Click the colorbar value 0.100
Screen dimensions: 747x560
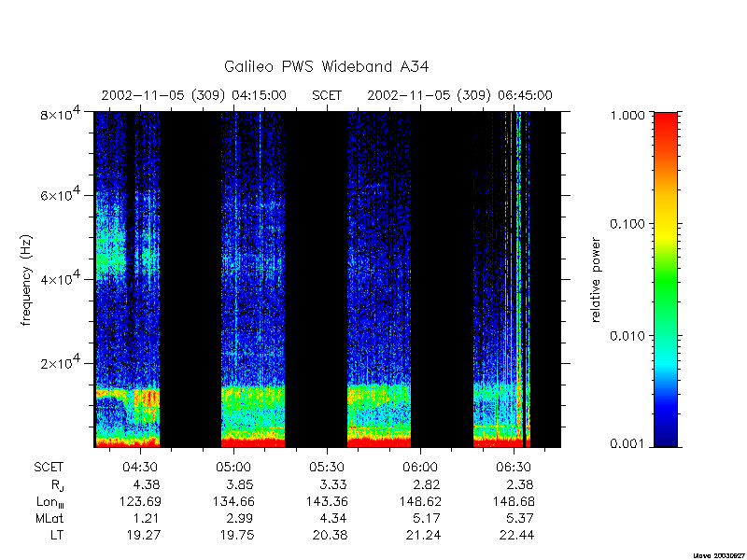coord(627,224)
